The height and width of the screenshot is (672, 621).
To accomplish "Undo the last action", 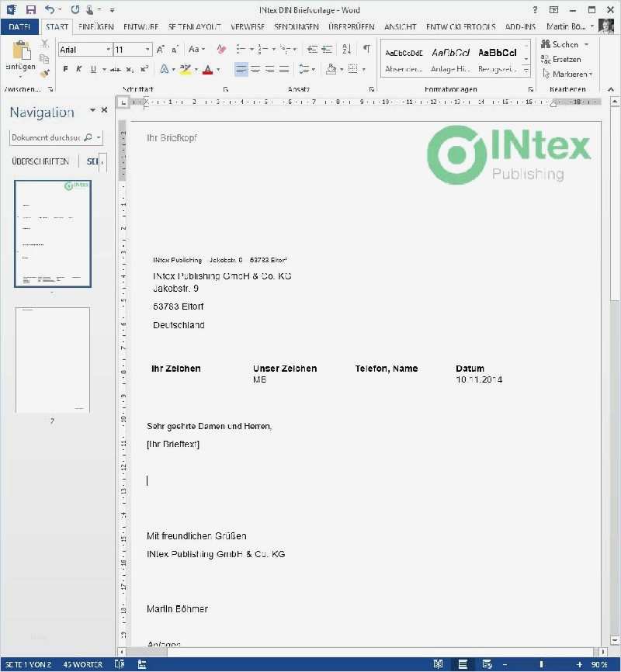I will [x=50, y=9].
